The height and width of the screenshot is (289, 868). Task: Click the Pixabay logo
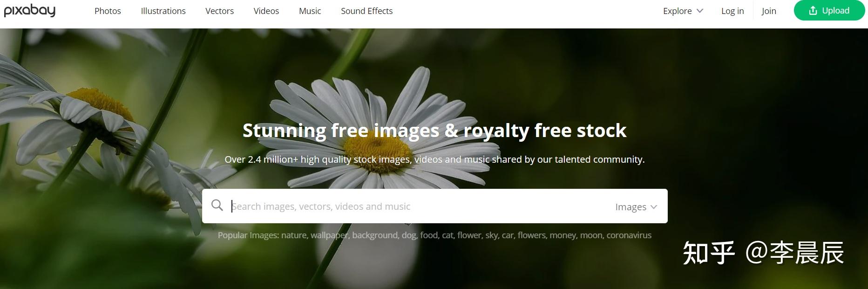[x=30, y=10]
